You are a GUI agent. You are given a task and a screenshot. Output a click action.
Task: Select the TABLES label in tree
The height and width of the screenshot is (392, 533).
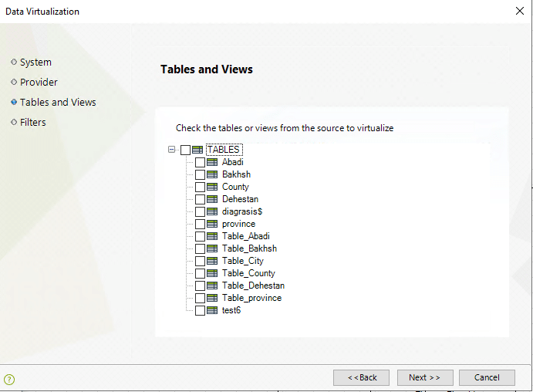click(224, 150)
